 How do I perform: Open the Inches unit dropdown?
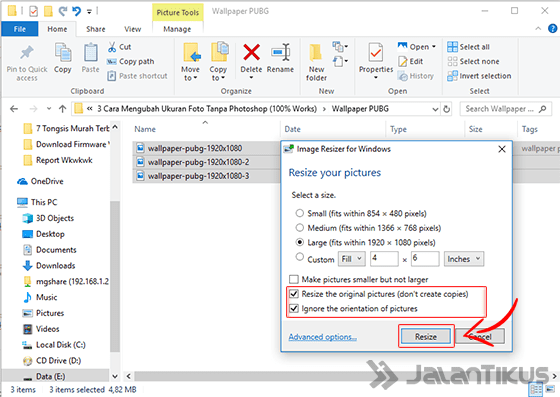(464, 259)
